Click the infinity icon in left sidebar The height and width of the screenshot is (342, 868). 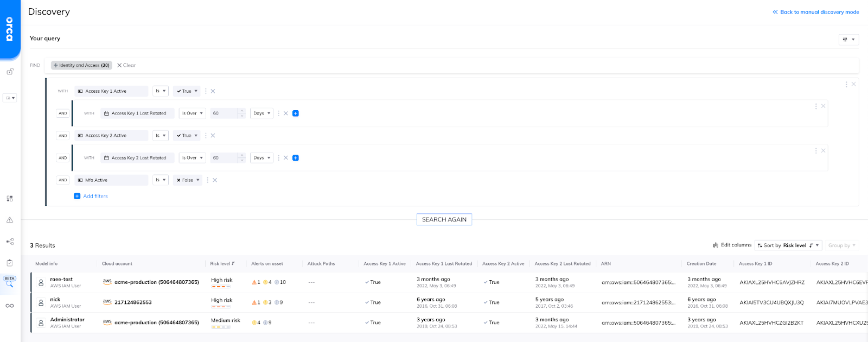(x=10, y=306)
